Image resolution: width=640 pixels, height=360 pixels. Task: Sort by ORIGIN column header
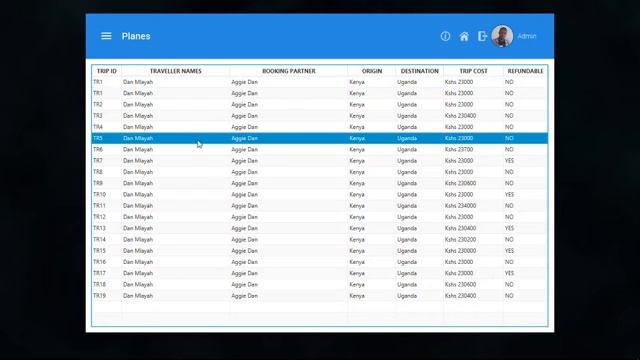tap(372, 71)
